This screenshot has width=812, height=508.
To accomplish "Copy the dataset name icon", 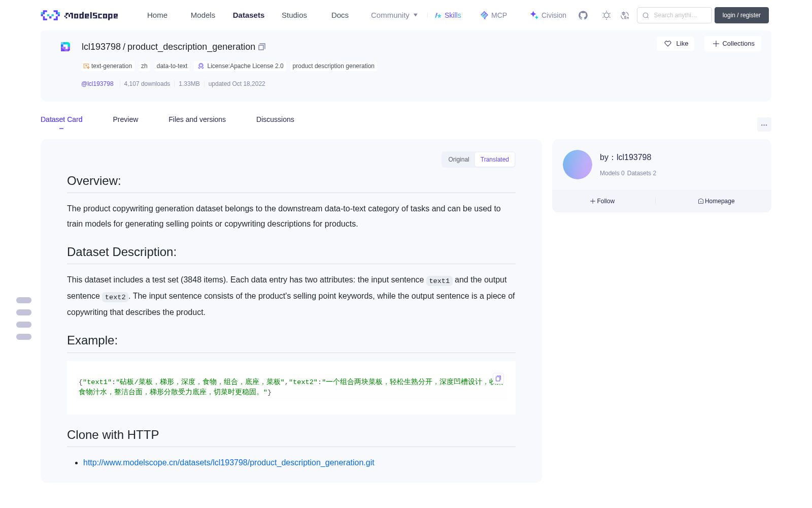I will (262, 47).
